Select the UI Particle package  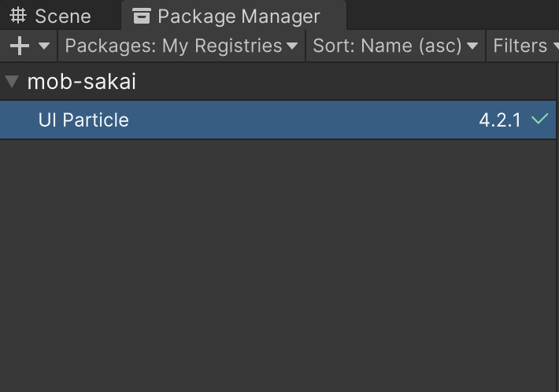pos(83,120)
